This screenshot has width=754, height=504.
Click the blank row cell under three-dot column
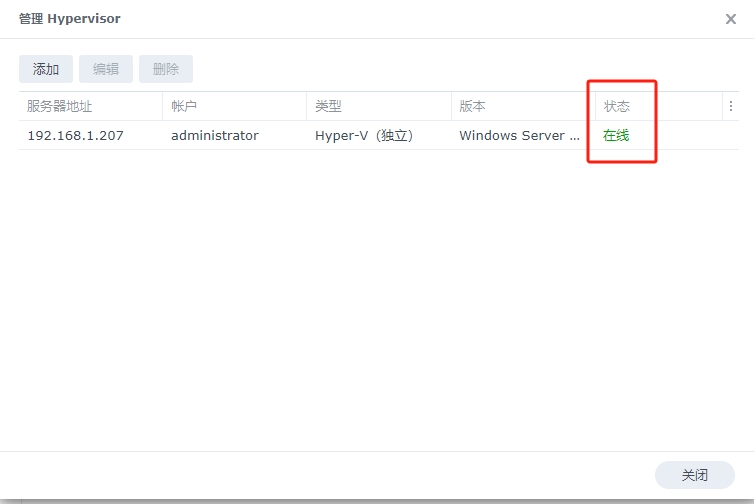(730, 135)
